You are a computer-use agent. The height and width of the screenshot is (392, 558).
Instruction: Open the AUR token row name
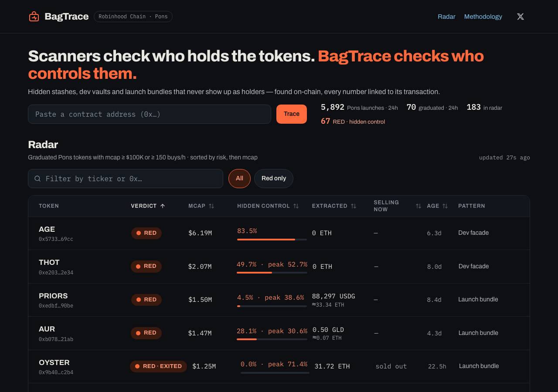pyautogui.click(x=47, y=329)
